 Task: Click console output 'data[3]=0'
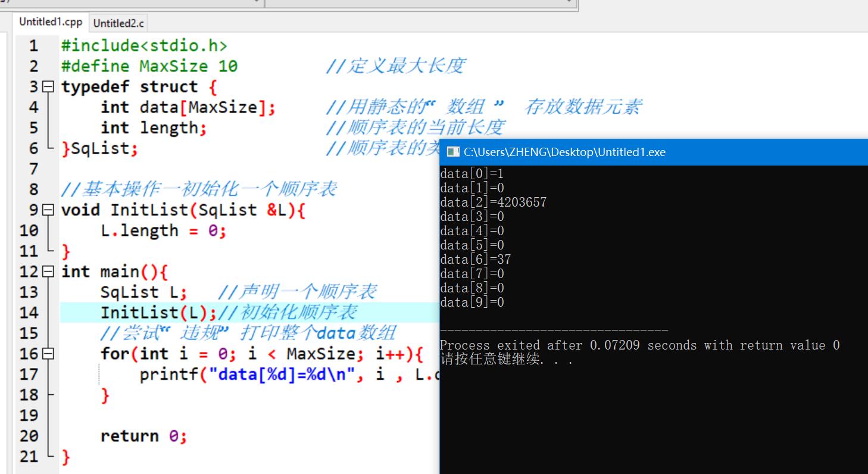tap(472, 217)
